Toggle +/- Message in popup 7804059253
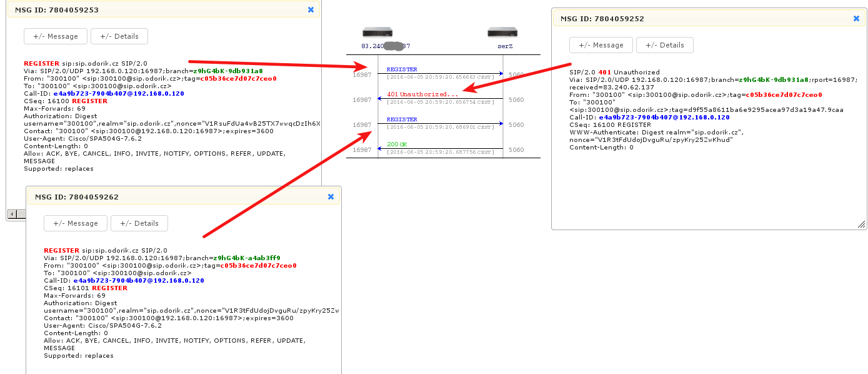This screenshot has height=374, width=868. click(56, 36)
